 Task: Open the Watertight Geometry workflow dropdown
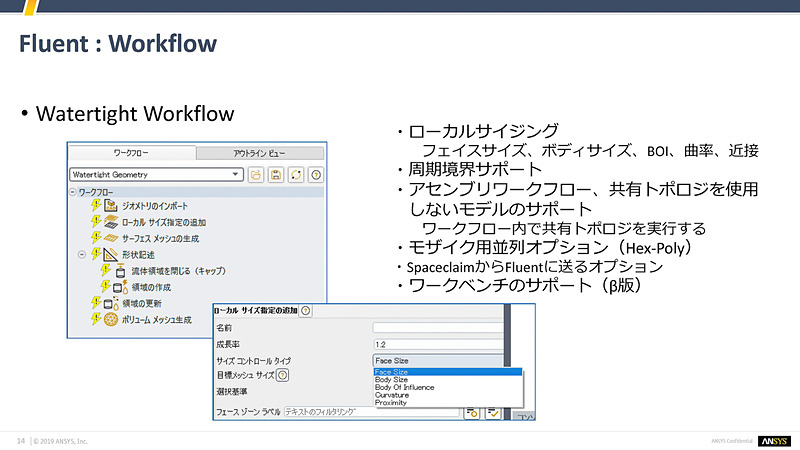pos(156,174)
